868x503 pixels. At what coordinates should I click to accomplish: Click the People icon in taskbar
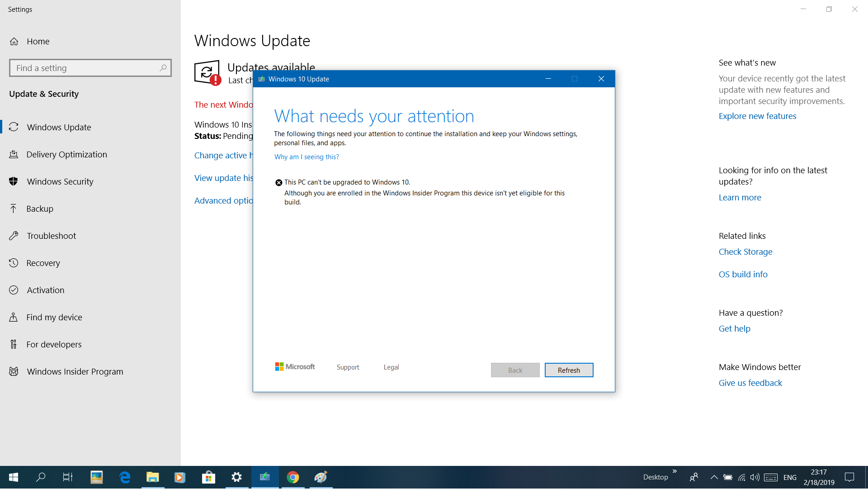[694, 477]
